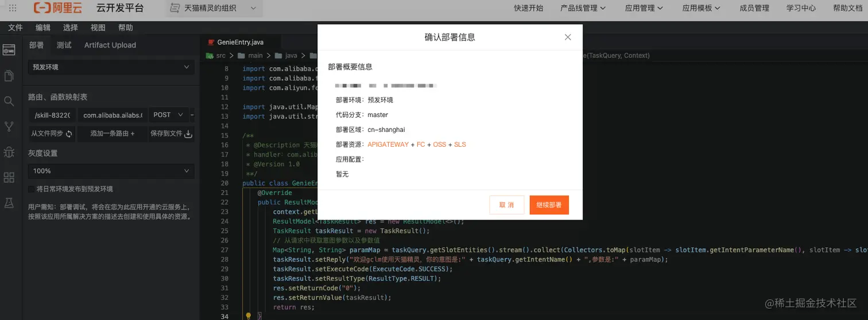
Task: Click the src breadcrumb segment
Action: tap(220, 56)
